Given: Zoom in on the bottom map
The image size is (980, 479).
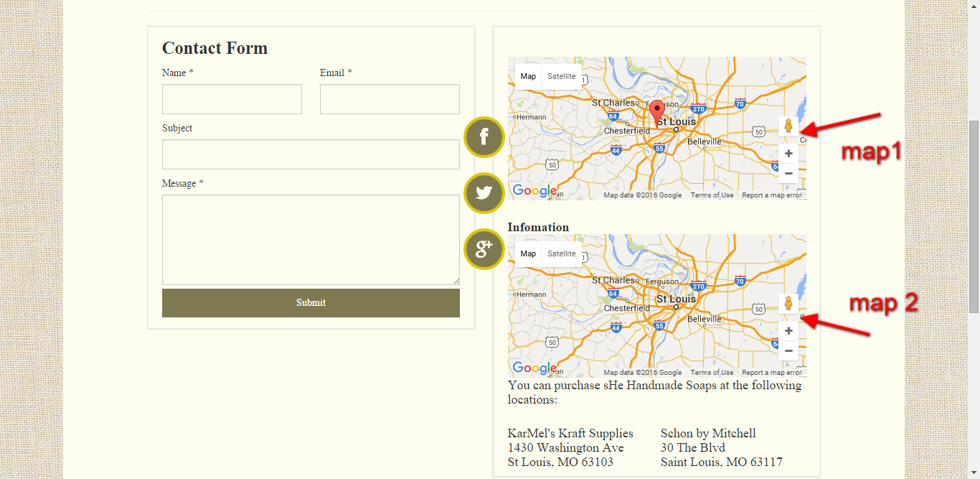Looking at the screenshot, I should tap(788, 331).
